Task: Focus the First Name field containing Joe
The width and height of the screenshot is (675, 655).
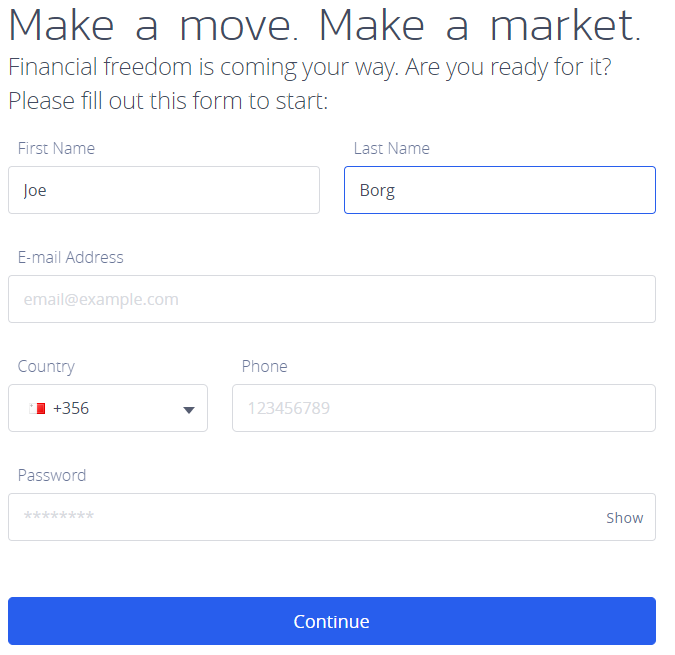Action: point(163,190)
